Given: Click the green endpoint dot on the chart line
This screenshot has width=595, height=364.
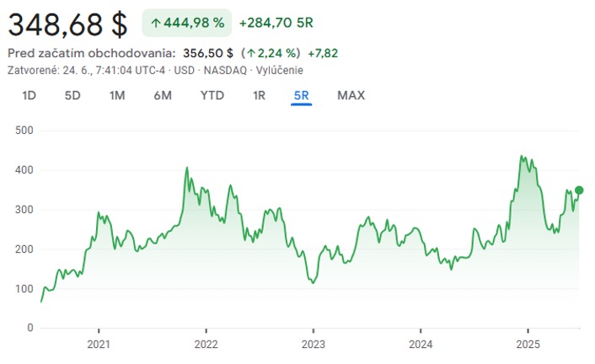Looking at the screenshot, I should 579,190.
